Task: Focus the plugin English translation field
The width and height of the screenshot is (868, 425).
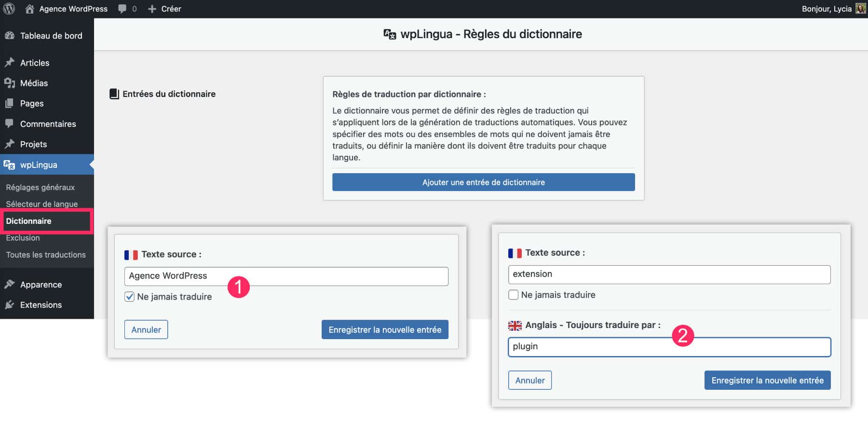Action: pyautogui.click(x=669, y=347)
